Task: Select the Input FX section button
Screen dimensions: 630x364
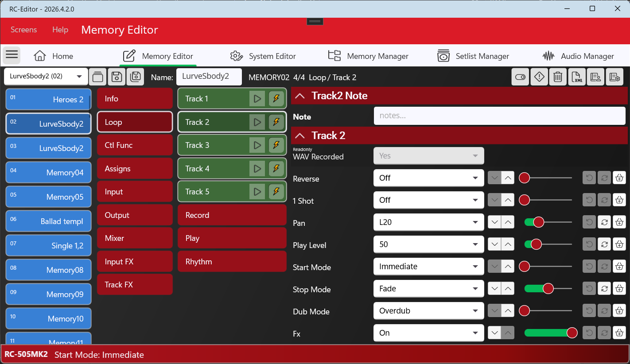Action: (x=135, y=262)
